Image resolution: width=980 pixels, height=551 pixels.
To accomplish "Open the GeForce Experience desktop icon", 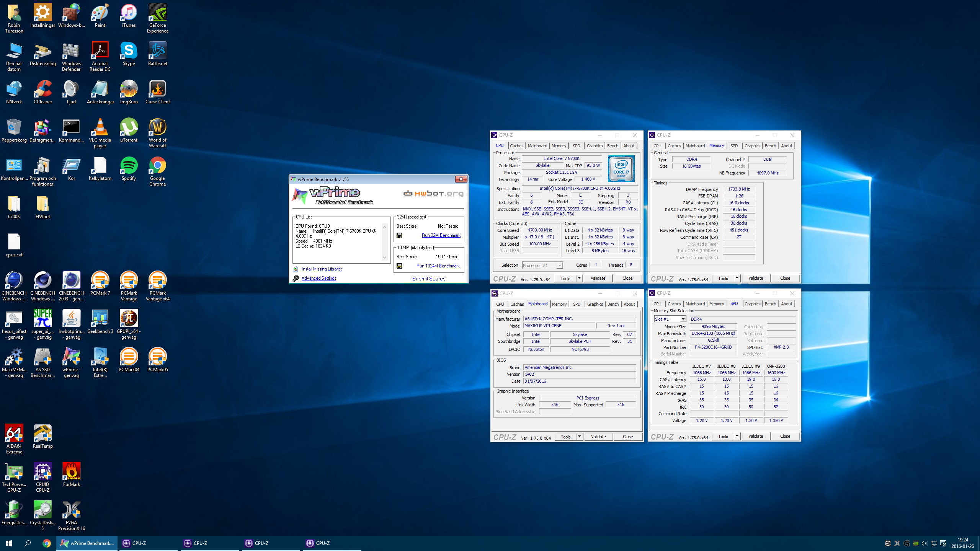I will click(157, 18).
